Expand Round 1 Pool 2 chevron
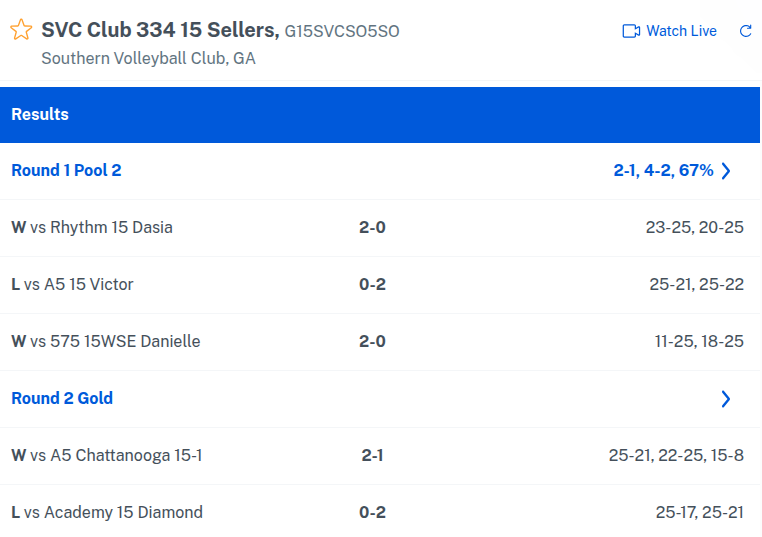Image resolution: width=762 pixels, height=537 pixels. (x=726, y=171)
